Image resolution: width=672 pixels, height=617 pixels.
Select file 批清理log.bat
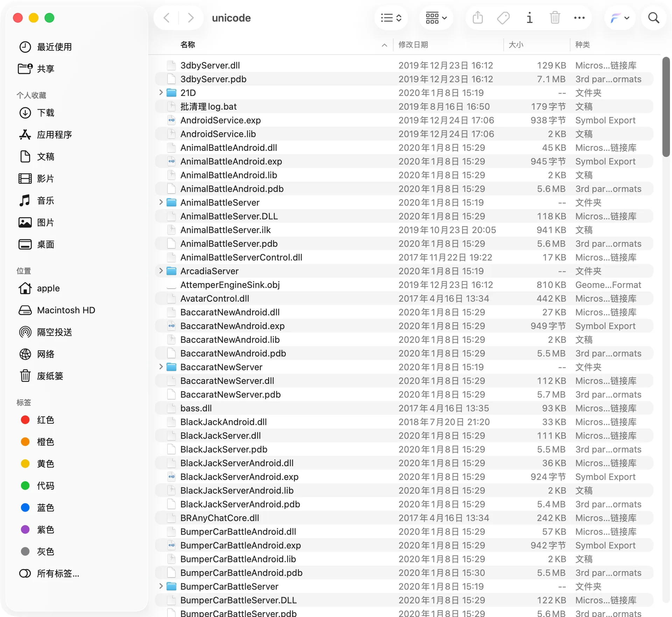[404, 106]
